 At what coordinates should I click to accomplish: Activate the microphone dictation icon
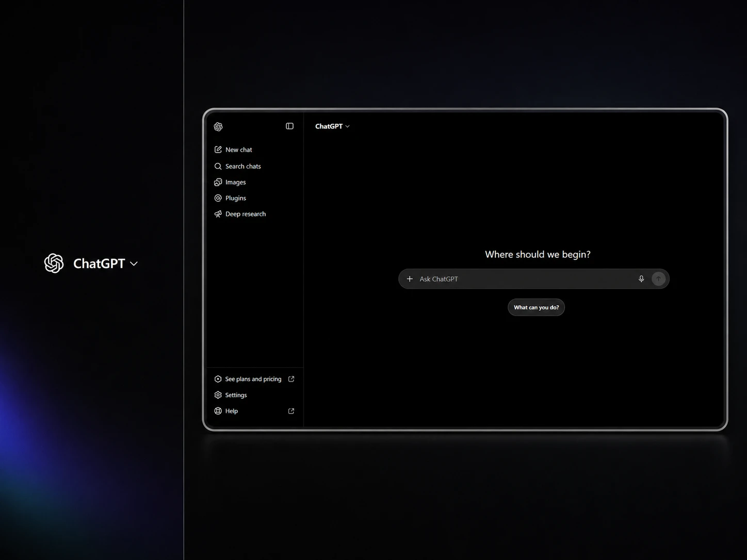(x=641, y=279)
